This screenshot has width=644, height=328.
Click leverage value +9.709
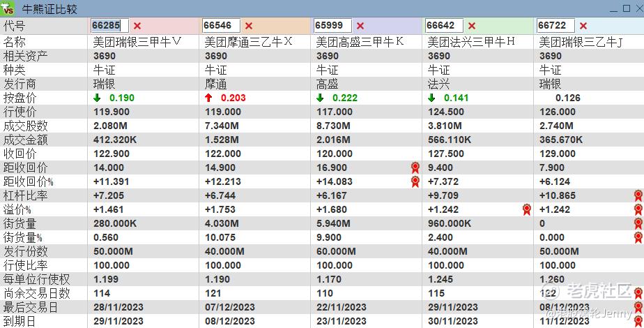click(443, 195)
